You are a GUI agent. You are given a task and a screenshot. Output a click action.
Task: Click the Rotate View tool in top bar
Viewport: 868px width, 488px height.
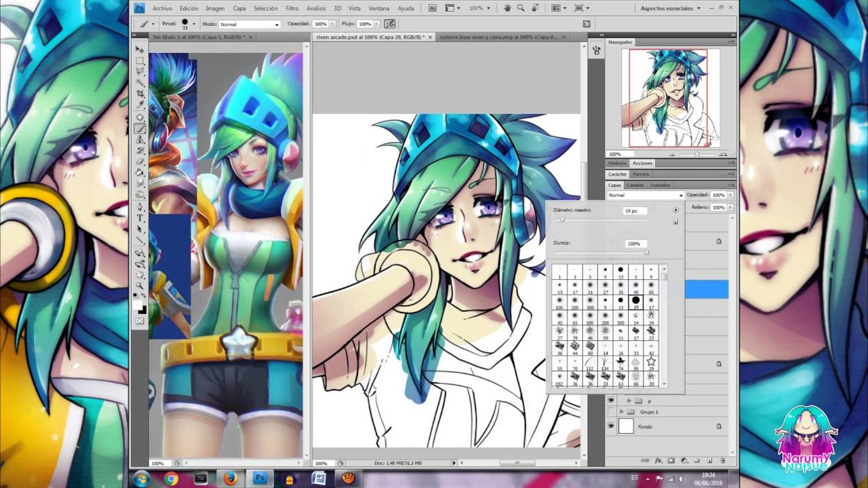pos(534,8)
